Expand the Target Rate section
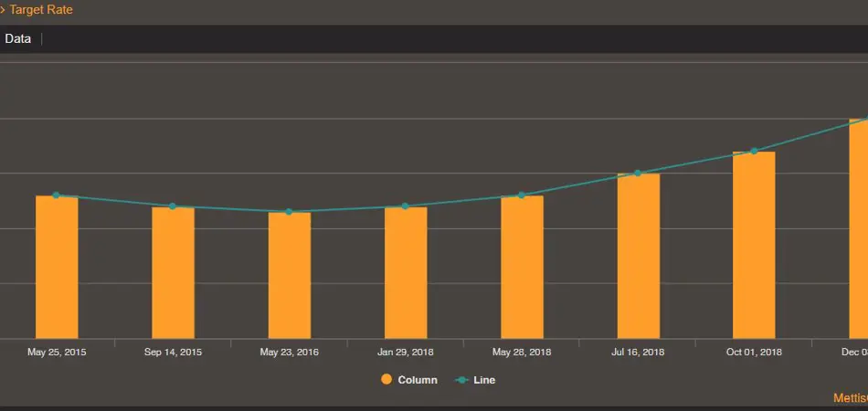868x411 pixels. coord(37,10)
